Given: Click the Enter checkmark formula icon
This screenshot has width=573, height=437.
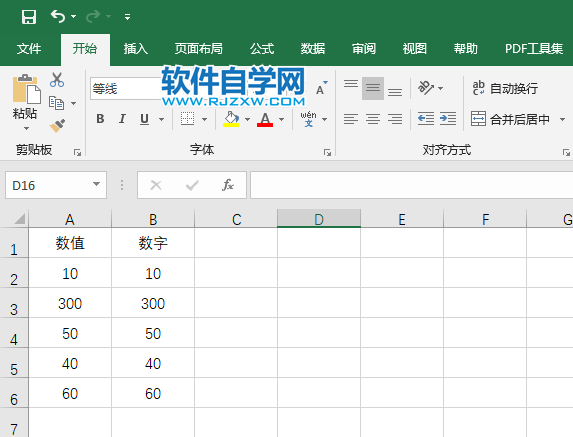Looking at the screenshot, I should [192, 185].
